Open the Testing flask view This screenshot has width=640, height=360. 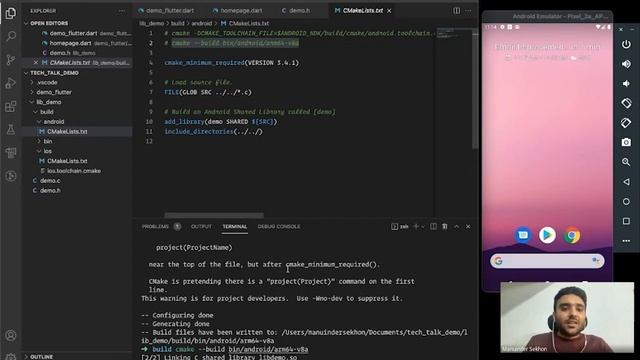pyautogui.click(x=11, y=130)
